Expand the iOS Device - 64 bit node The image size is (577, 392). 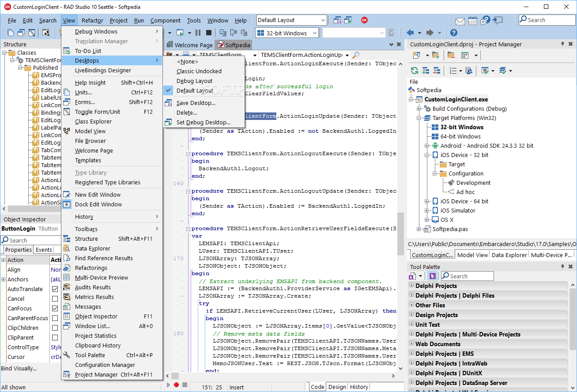coord(427,202)
